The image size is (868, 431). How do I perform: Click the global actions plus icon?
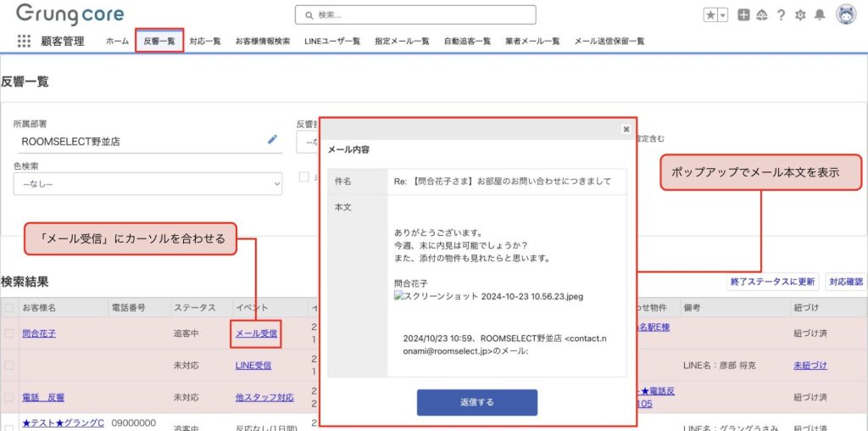point(743,15)
